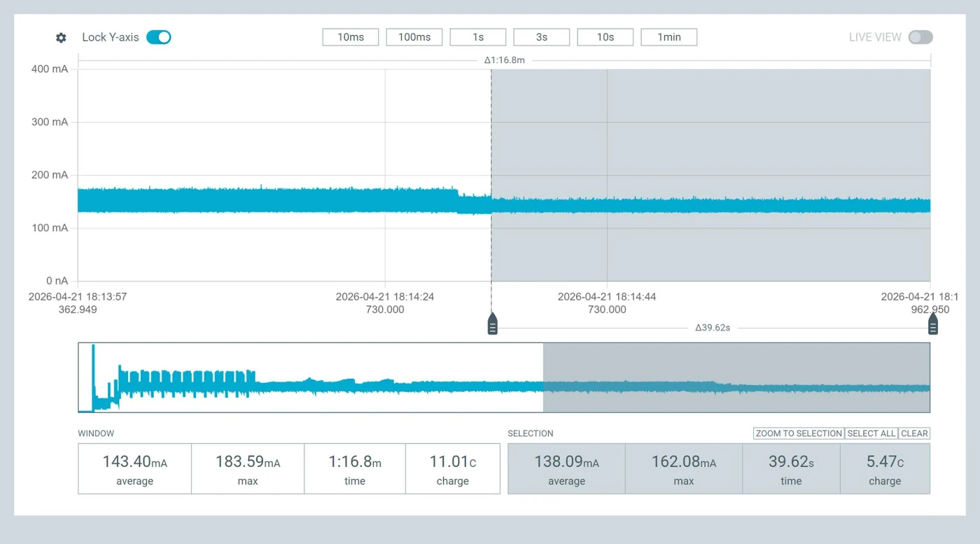Click the LIVE VIEW label text
This screenshot has width=980, height=544.
pos(875,37)
